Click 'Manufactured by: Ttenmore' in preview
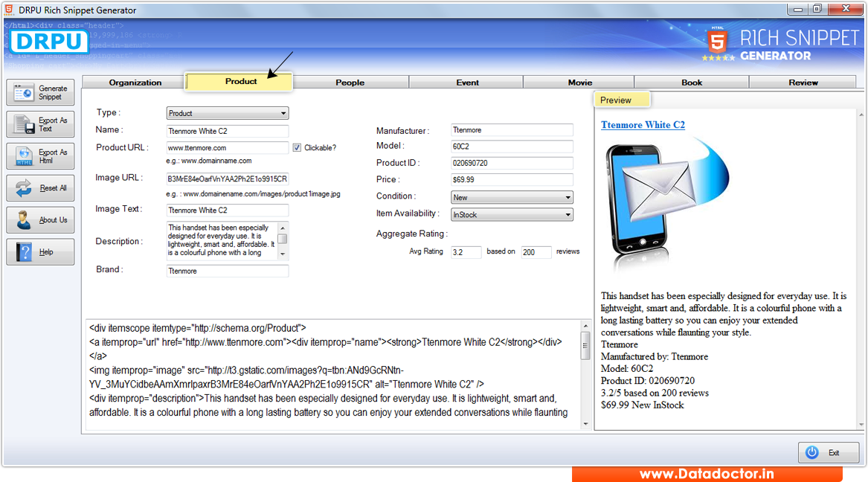Screen dimensions: 868x482 click(655, 356)
